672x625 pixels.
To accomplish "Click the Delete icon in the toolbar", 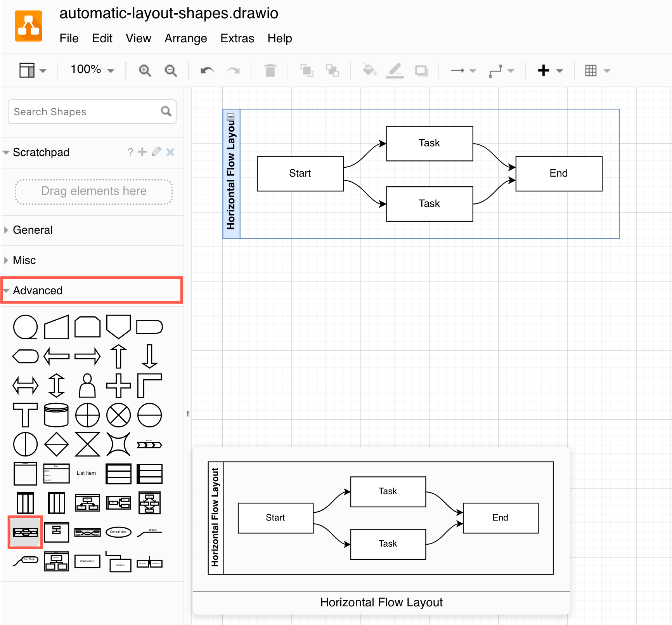I will pos(270,70).
